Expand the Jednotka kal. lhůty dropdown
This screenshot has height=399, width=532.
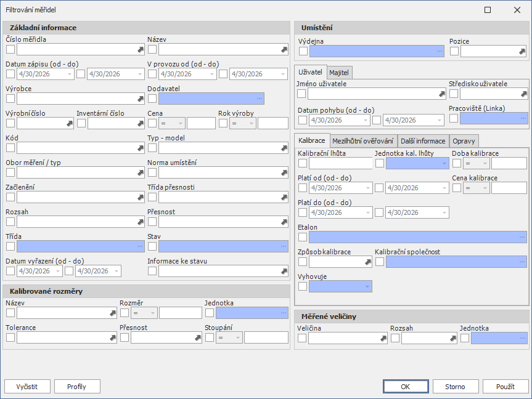[x=444, y=163]
